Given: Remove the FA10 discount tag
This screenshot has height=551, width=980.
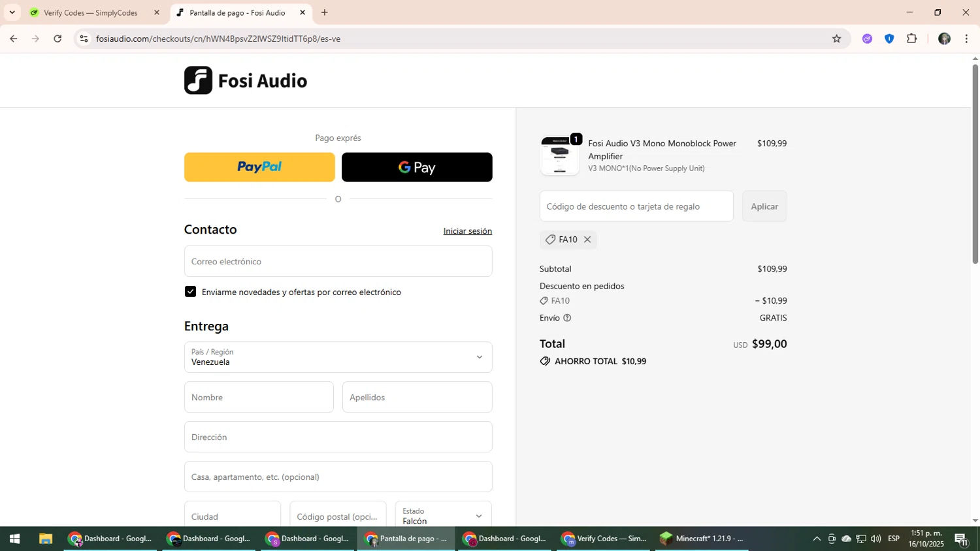Looking at the screenshot, I should coord(587,240).
